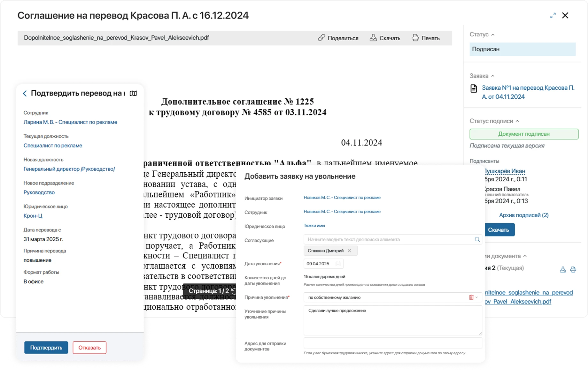Screen dimensions: 588x376
Task: Open the calendar icon in the Дата увольнения field
Action: (338, 264)
